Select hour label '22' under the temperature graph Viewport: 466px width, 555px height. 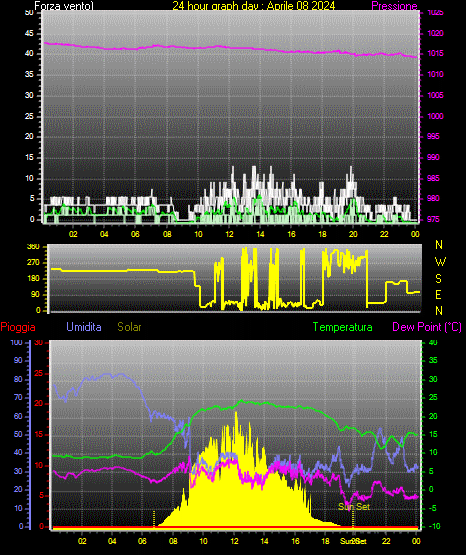click(x=386, y=541)
